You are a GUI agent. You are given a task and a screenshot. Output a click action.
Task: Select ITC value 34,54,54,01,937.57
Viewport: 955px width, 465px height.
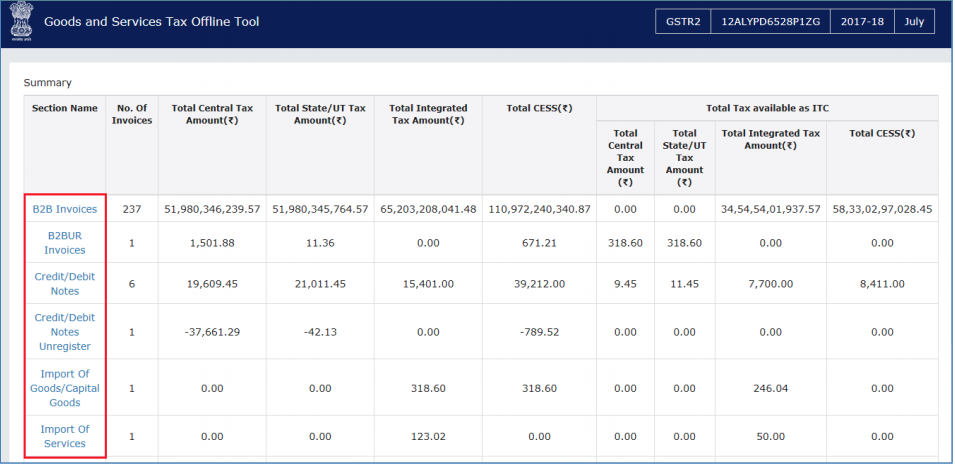770,209
